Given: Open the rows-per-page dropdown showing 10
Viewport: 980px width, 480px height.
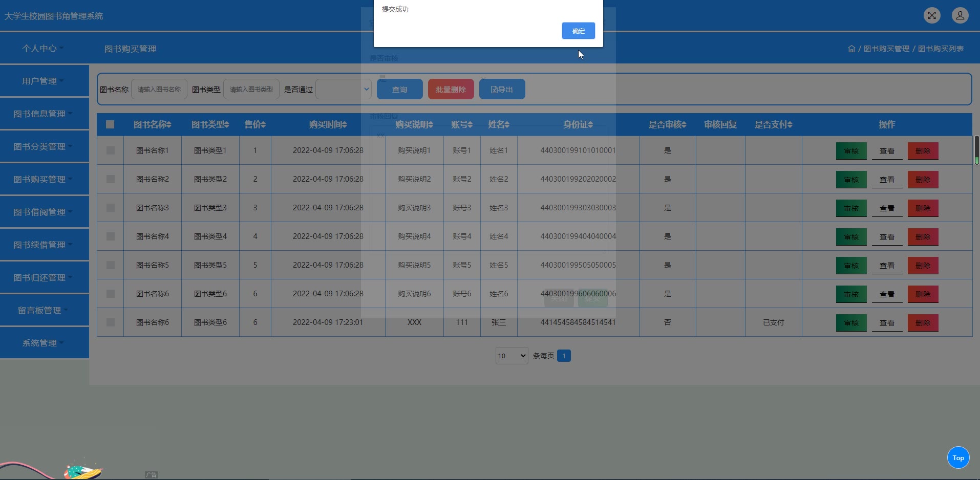Looking at the screenshot, I should coord(512,356).
